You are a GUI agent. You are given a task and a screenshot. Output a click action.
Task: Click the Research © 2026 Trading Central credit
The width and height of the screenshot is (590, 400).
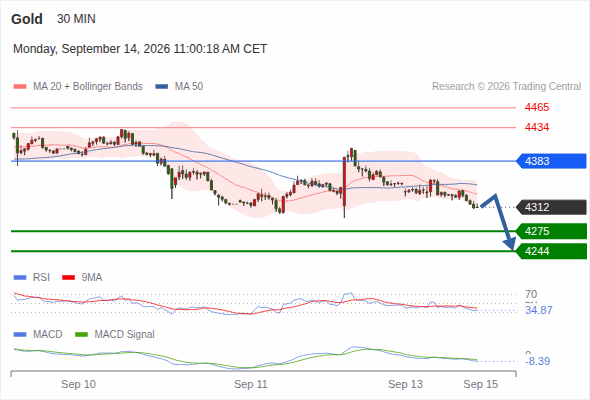pyautogui.click(x=506, y=87)
